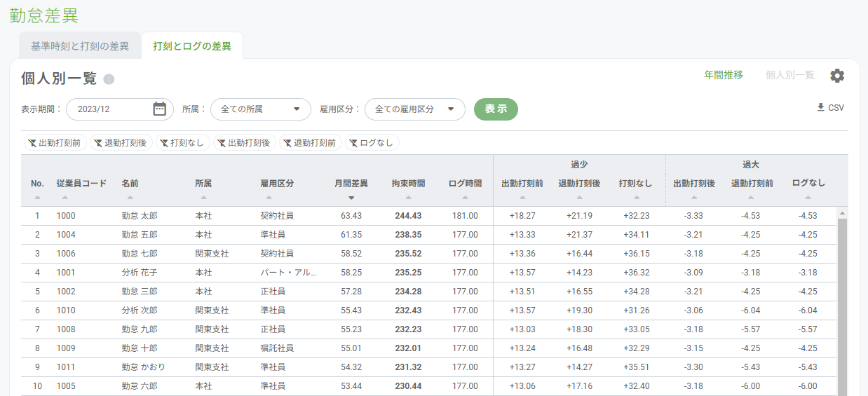Image resolution: width=868 pixels, height=396 pixels.
Task: Sort by 拘束時間 column arrow
Action: pos(408,198)
